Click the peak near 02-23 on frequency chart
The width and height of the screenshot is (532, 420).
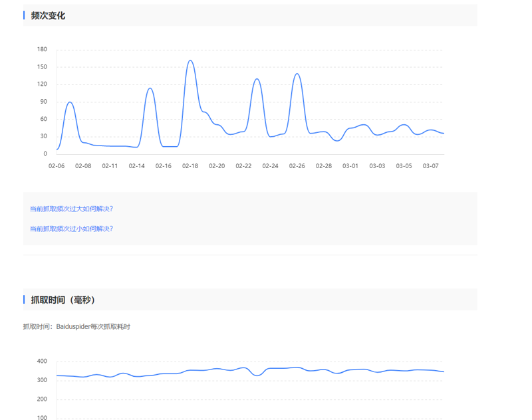click(x=257, y=79)
